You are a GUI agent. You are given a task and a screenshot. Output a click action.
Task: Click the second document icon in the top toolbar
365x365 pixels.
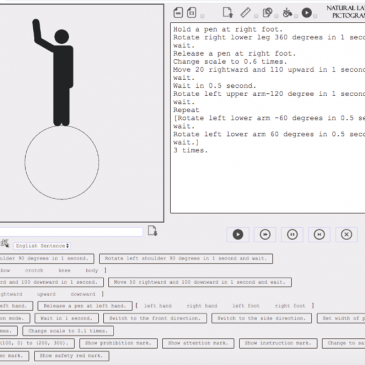[x=192, y=13]
